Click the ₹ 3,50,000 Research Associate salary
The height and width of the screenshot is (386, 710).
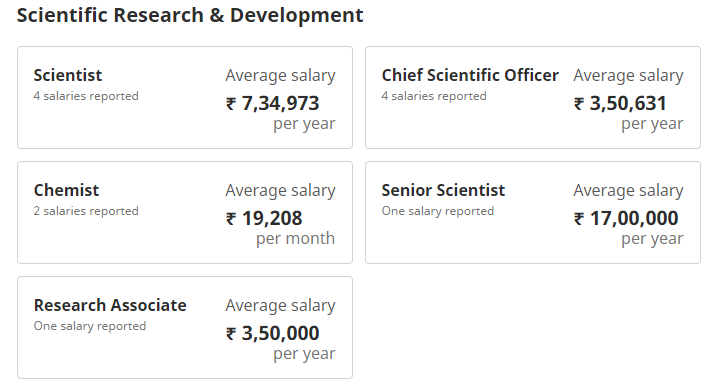click(x=273, y=333)
